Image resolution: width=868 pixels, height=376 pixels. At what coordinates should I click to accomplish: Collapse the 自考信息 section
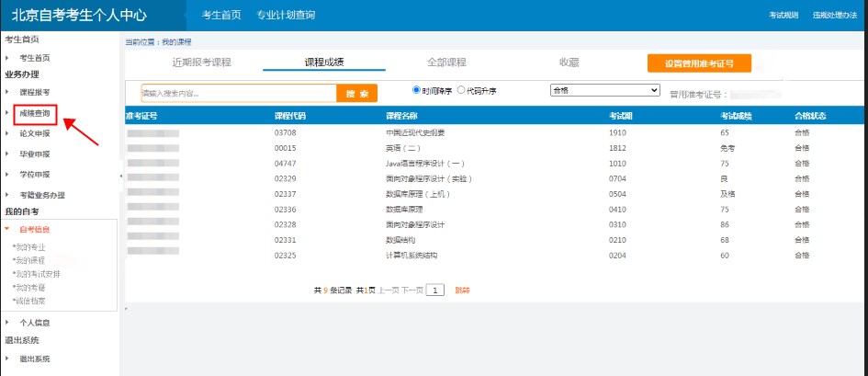point(35,229)
